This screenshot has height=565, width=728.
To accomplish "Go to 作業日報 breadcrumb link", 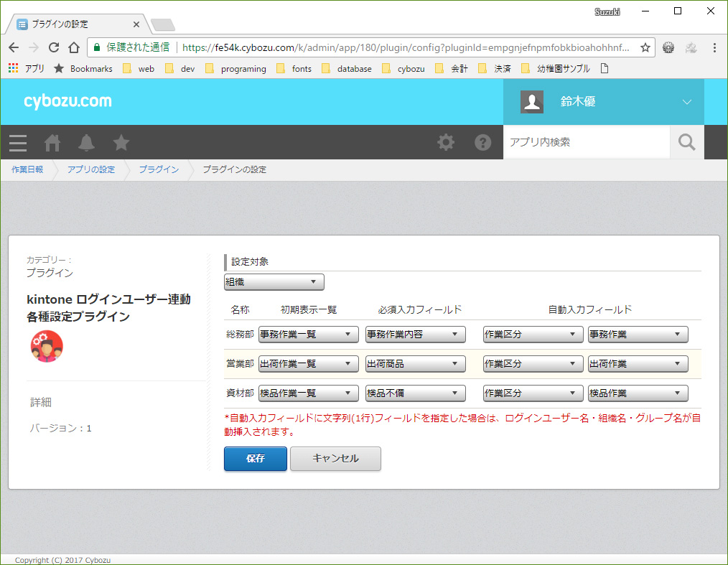I will (27, 169).
